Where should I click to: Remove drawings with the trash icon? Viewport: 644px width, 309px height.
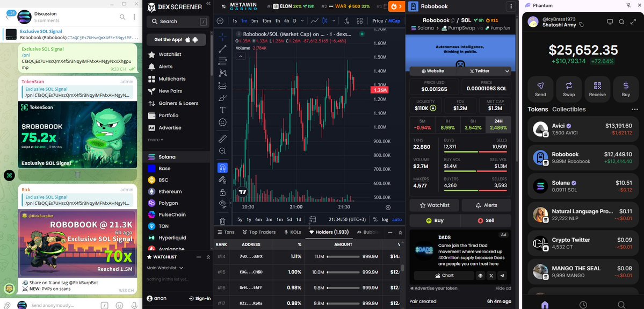tap(222, 221)
